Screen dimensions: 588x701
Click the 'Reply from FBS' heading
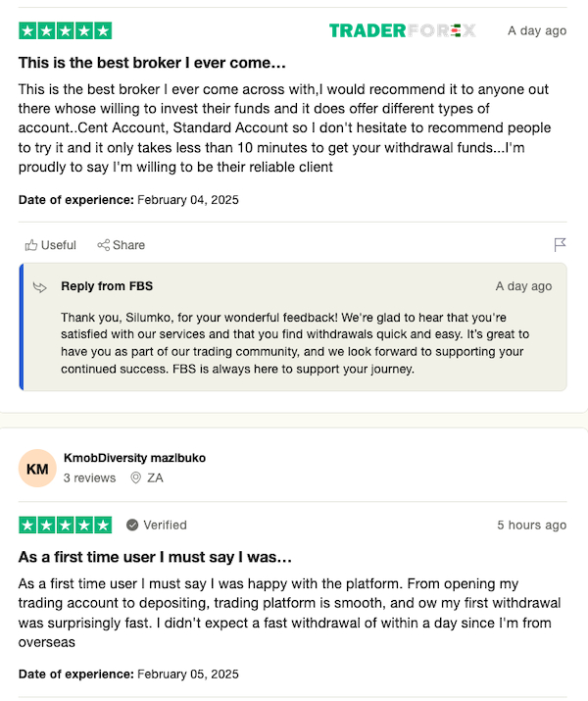point(107,286)
